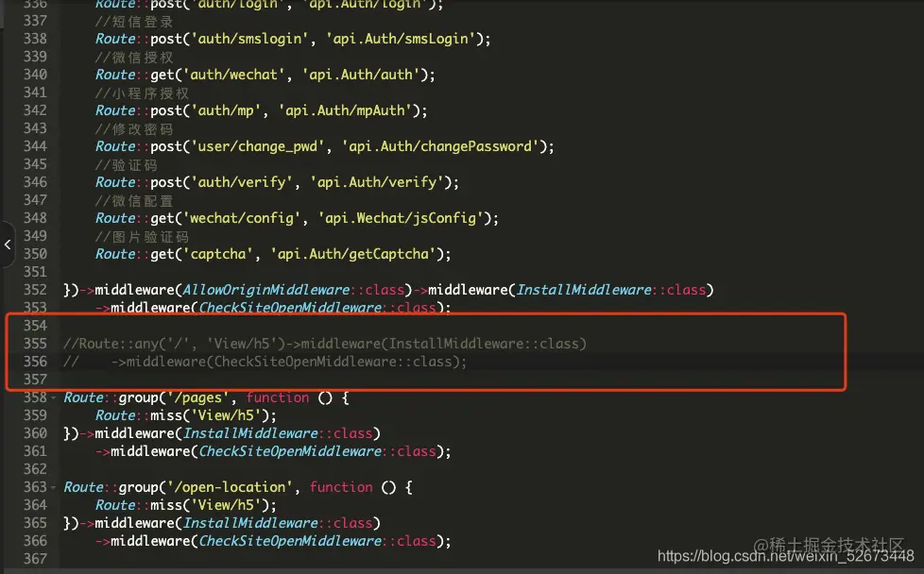Click the 修改密码 comment on line 343
Screen dimensions: 924x574
[x=134, y=129]
